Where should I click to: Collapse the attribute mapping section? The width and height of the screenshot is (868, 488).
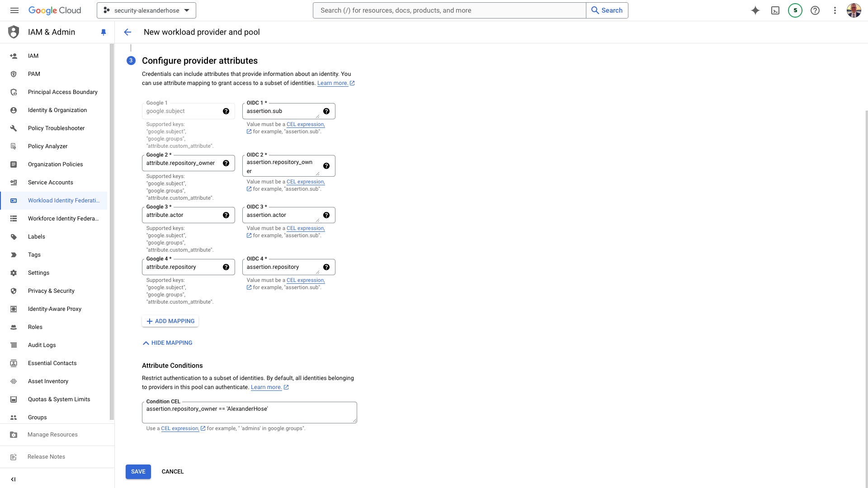(168, 343)
